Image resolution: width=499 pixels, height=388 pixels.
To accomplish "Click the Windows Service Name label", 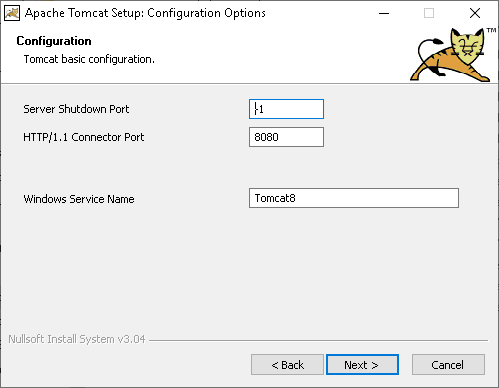I will tap(79, 199).
